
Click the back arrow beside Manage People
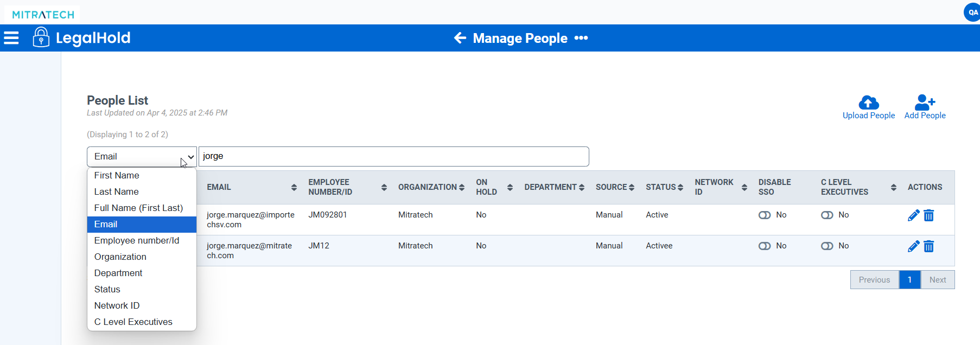460,38
